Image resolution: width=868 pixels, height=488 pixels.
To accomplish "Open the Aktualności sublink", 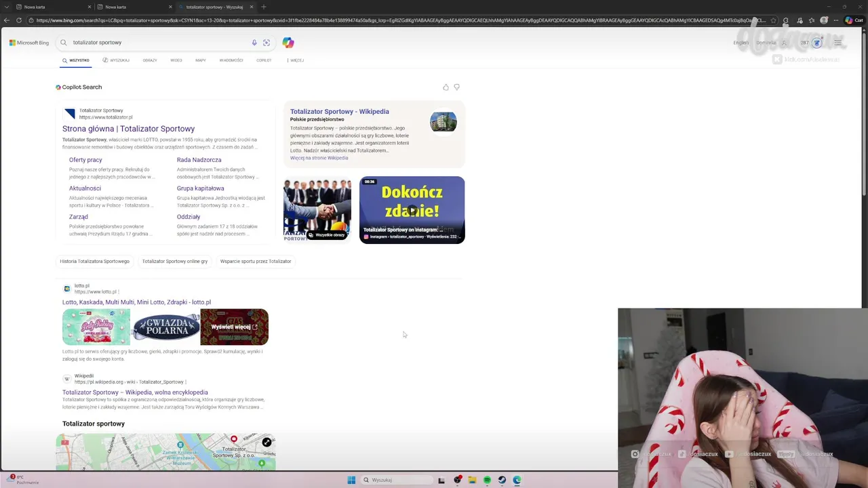I will 85,188.
